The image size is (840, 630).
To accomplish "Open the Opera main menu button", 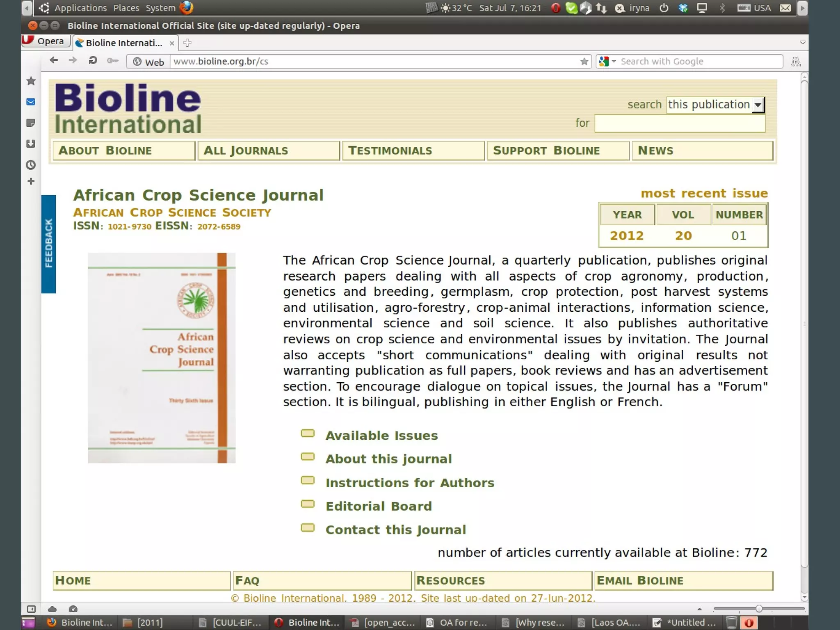I will pyautogui.click(x=45, y=41).
